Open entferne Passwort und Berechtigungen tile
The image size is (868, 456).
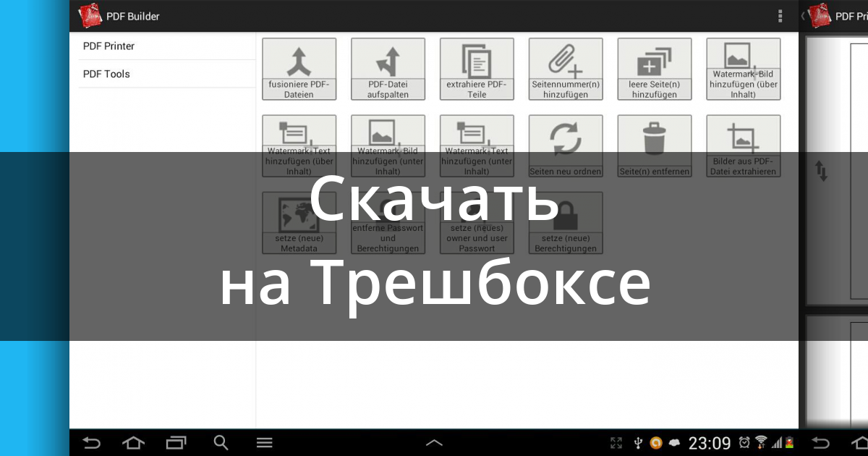pos(388,223)
